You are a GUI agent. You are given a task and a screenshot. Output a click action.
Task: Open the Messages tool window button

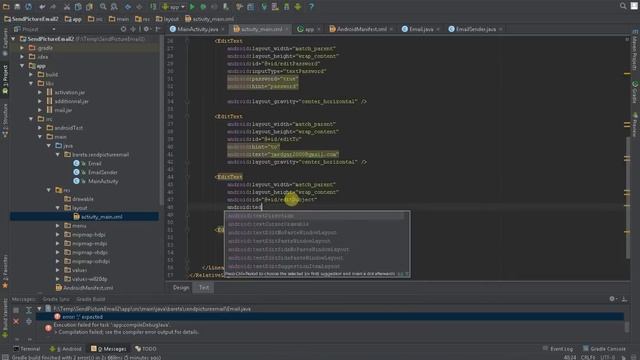tap(109, 349)
